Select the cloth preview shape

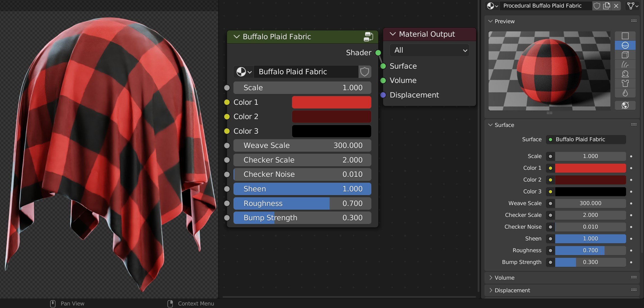click(625, 84)
